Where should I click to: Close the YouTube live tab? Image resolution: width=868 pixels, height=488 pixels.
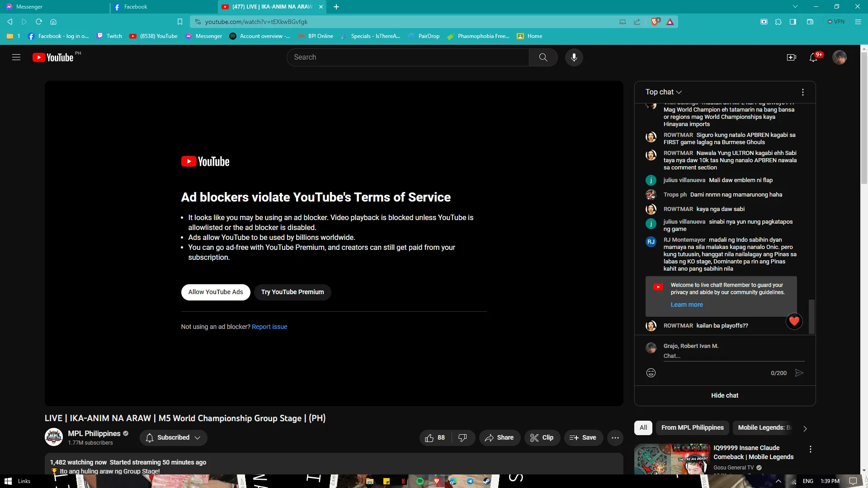point(321,7)
